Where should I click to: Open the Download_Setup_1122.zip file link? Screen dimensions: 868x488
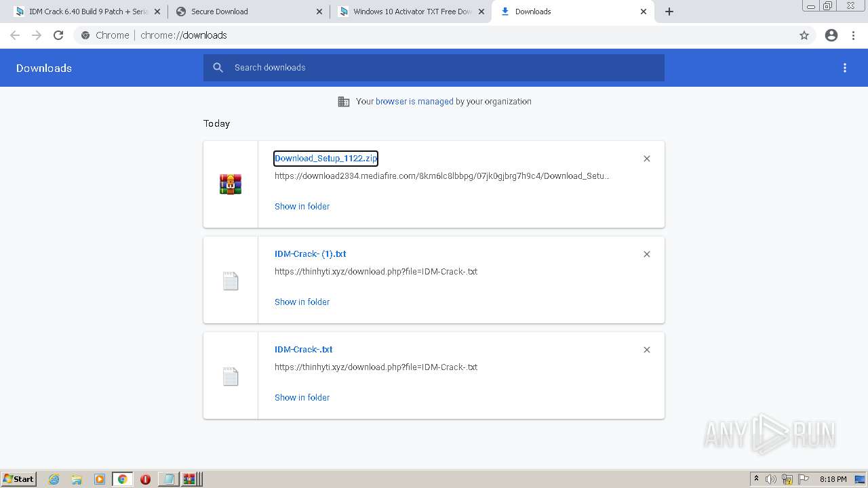click(x=325, y=159)
